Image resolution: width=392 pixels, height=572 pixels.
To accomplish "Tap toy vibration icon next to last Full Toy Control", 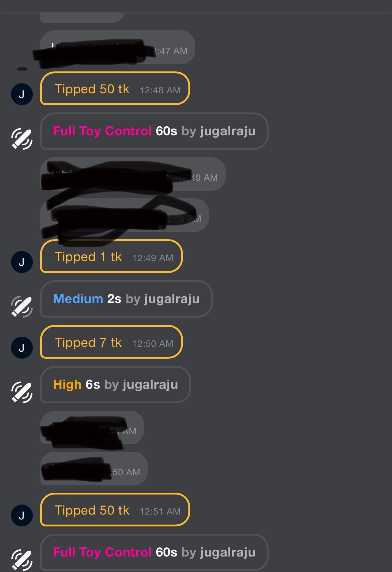I will pyautogui.click(x=22, y=560).
